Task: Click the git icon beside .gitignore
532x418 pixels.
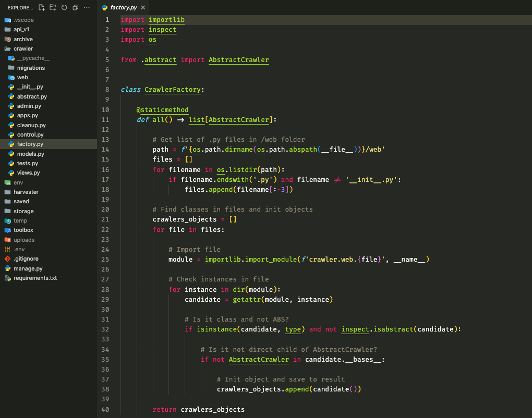Action: [x=7, y=259]
